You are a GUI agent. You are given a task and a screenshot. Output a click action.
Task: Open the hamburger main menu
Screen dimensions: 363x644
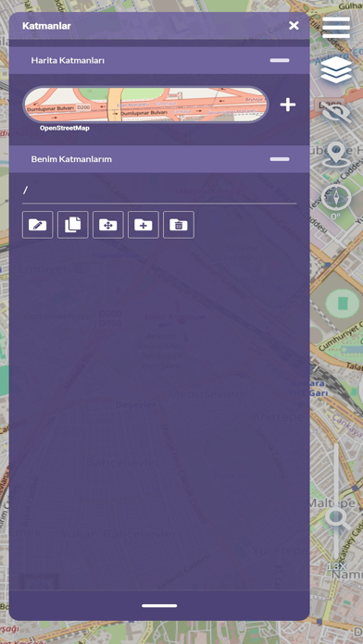(336, 28)
